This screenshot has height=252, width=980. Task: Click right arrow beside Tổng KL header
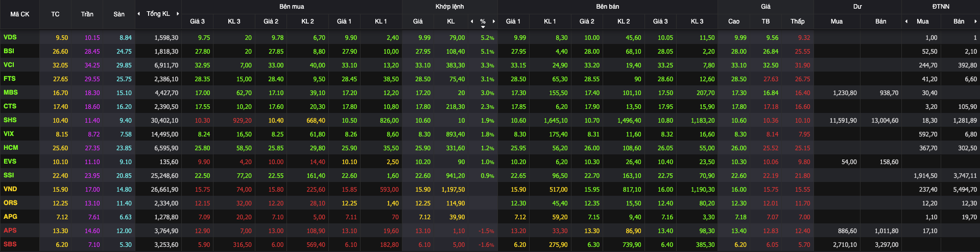click(178, 14)
